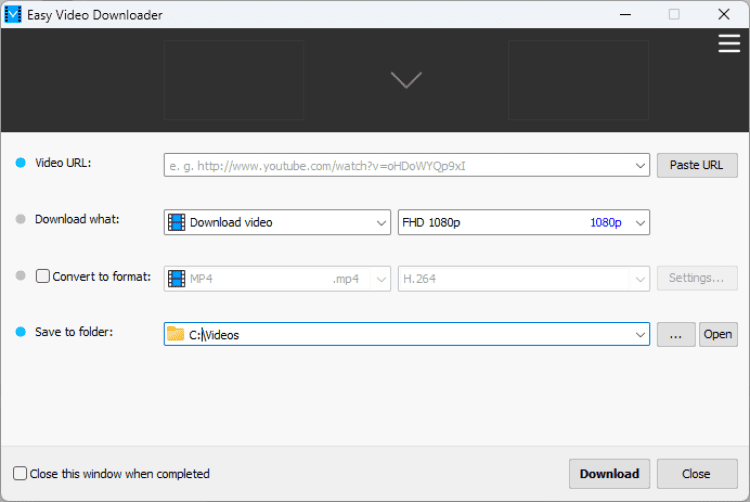The width and height of the screenshot is (750, 502).
Task: Click the film icon in Download video box
Action: click(176, 222)
